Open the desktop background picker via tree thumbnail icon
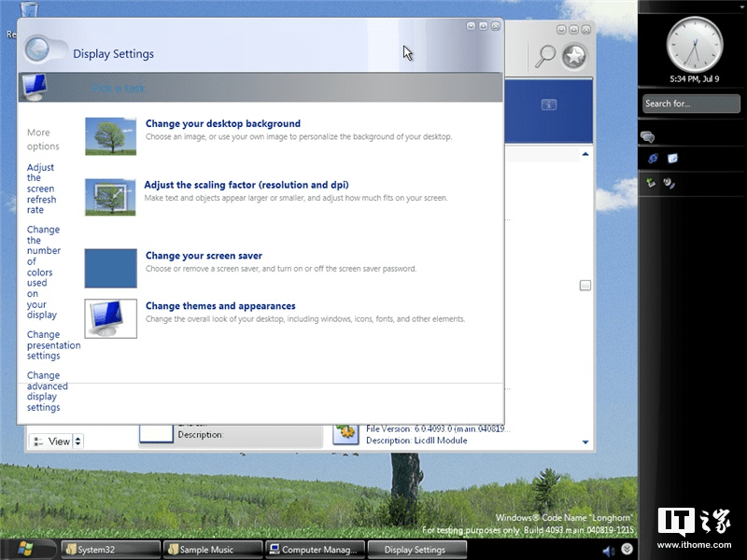Viewport: 747px width, 560px height. coord(110,136)
